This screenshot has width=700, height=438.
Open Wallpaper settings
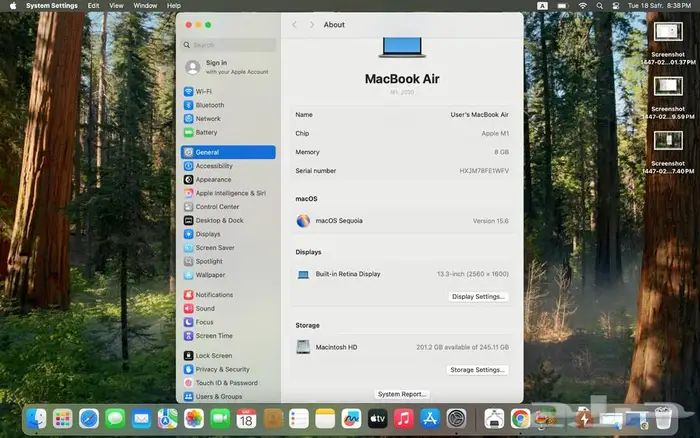(228, 275)
